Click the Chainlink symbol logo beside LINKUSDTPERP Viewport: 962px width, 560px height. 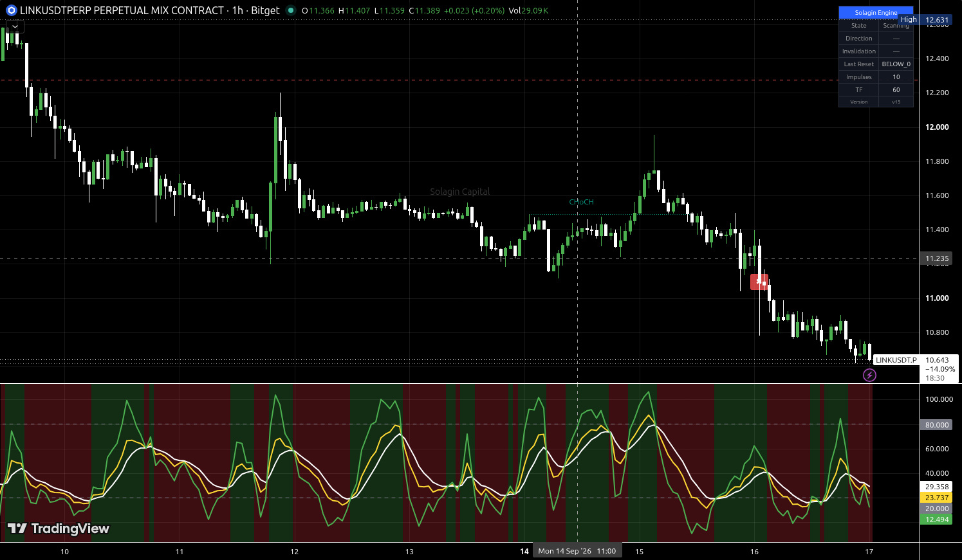[10, 10]
